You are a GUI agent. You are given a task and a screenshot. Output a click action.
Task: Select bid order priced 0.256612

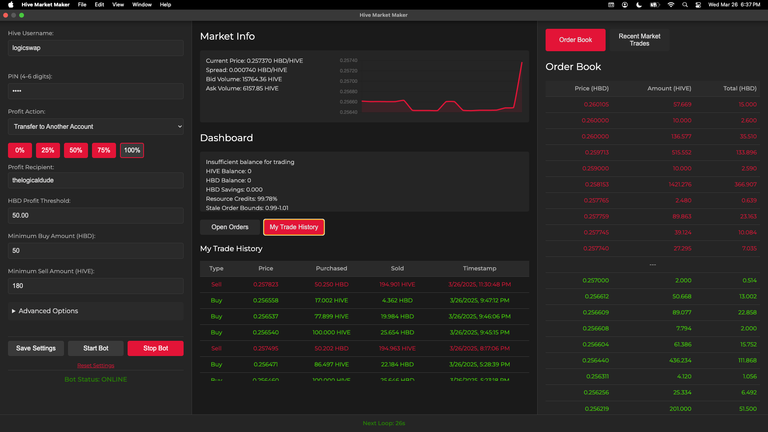(x=652, y=296)
